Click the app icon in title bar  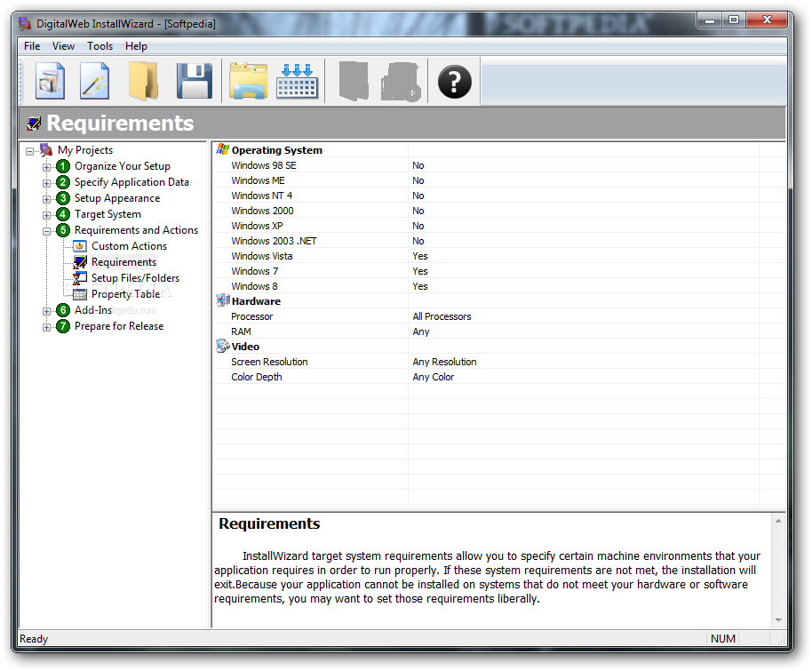(25, 23)
